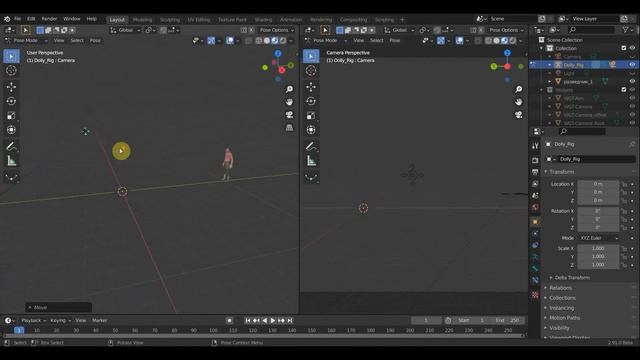The image size is (640, 360).
Task: Switch to solid shading in camera viewport
Action: (496, 40)
